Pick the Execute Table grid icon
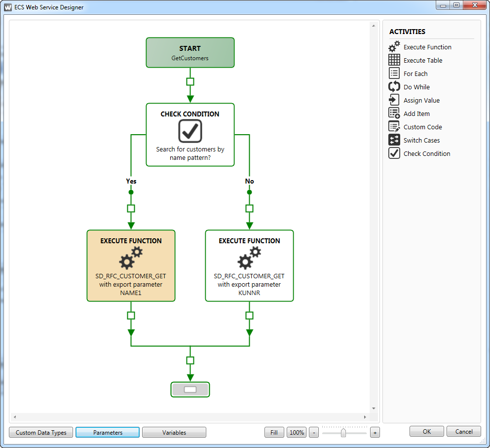The height and width of the screenshot is (448, 490). (x=394, y=60)
